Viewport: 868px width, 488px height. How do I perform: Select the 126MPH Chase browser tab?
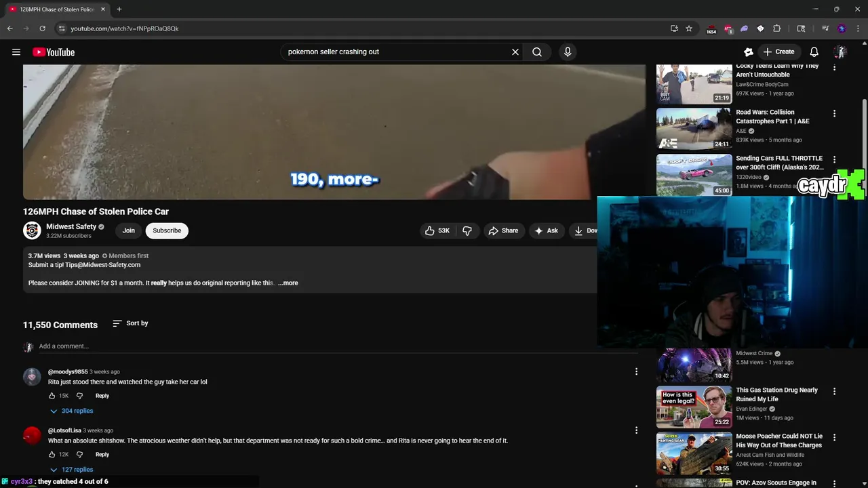[57, 9]
